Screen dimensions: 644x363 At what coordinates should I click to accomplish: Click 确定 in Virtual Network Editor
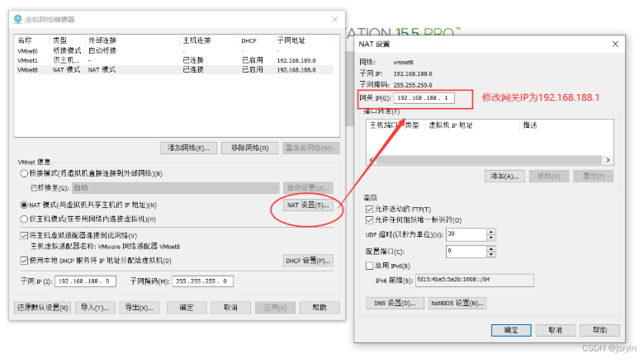tap(187, 308)
